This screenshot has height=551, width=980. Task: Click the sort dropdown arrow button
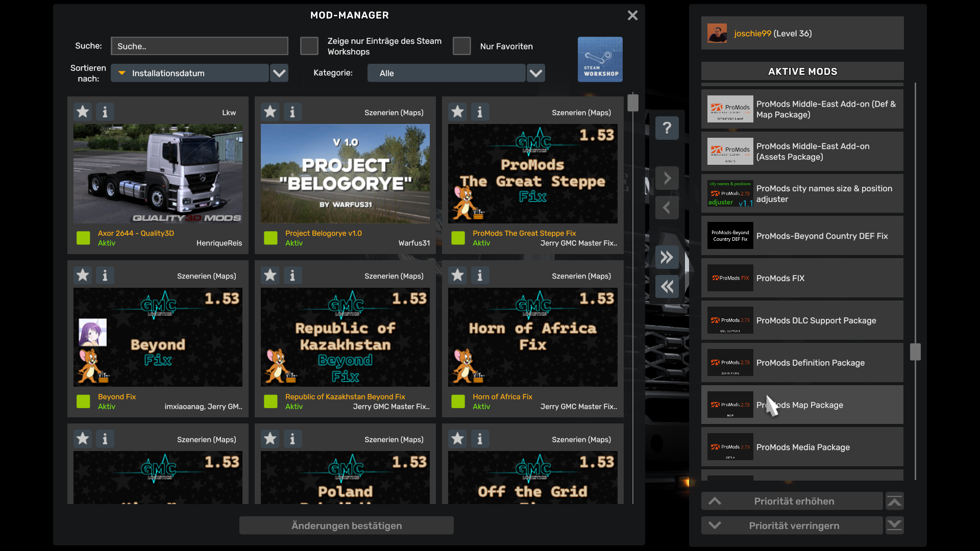279,73
